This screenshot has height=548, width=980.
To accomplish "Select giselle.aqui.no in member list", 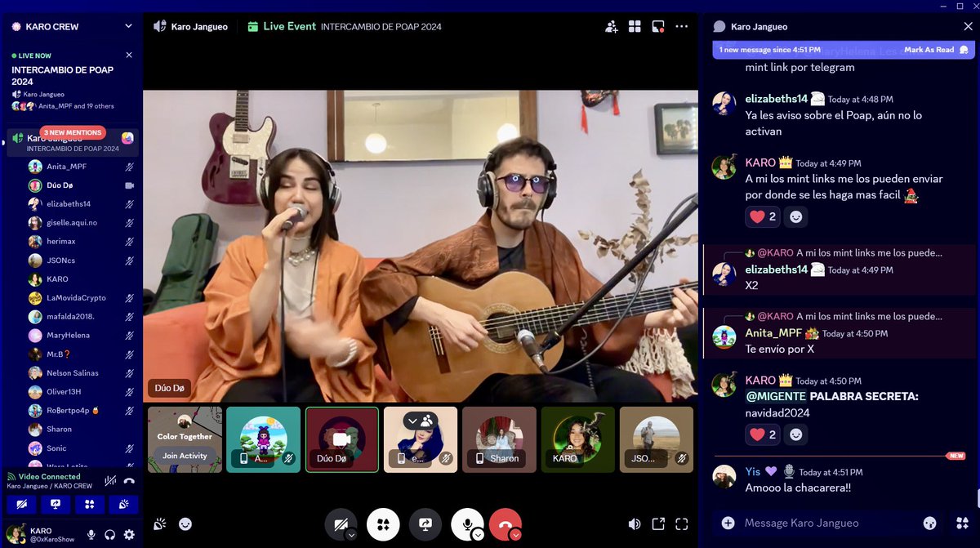I will tap(82, 223).
